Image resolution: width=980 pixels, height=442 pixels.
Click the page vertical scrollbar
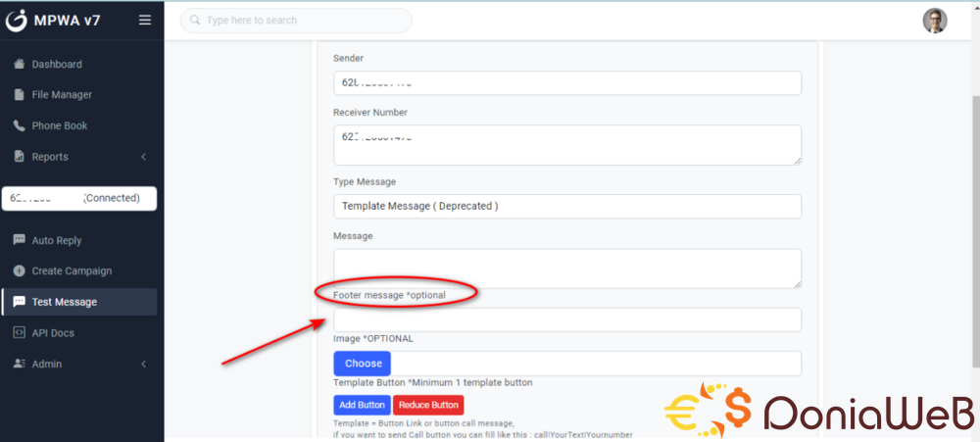click(976, 231)
